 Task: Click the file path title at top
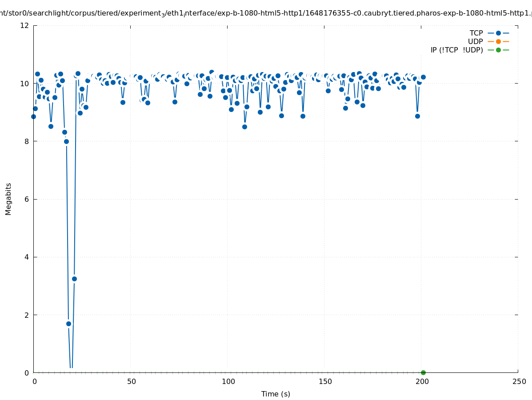[266, 13]
